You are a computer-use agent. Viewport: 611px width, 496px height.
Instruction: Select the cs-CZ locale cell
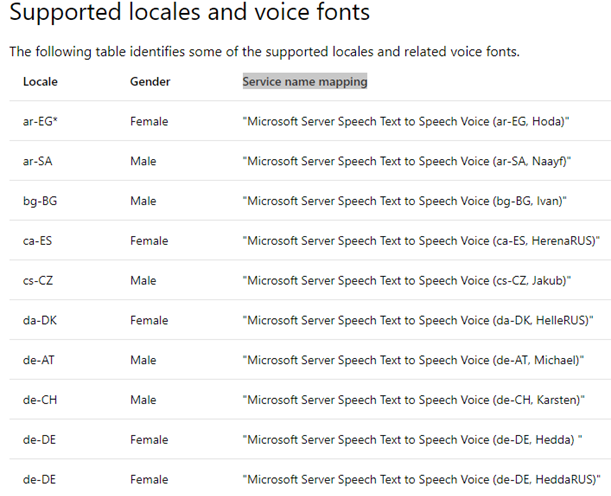coord(38,280)
